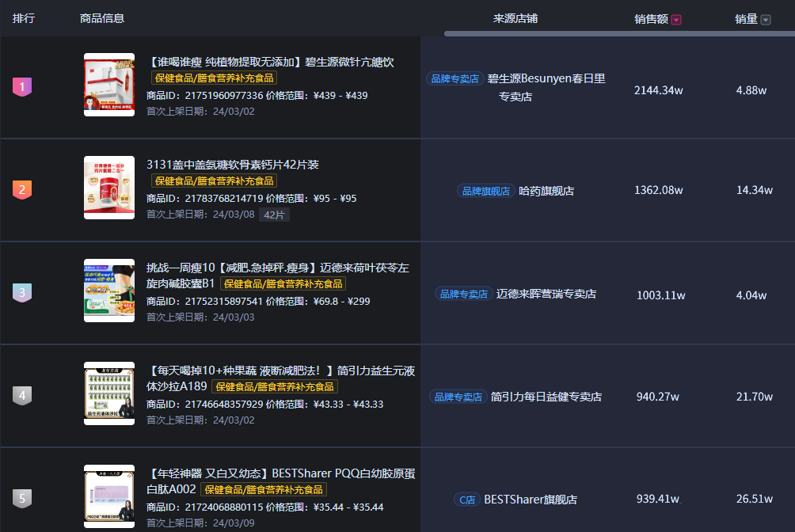The image size is (795, 532).
Task: Select sales amount 1003.11w
Action: pyautogui.click(x=660, y=295)
